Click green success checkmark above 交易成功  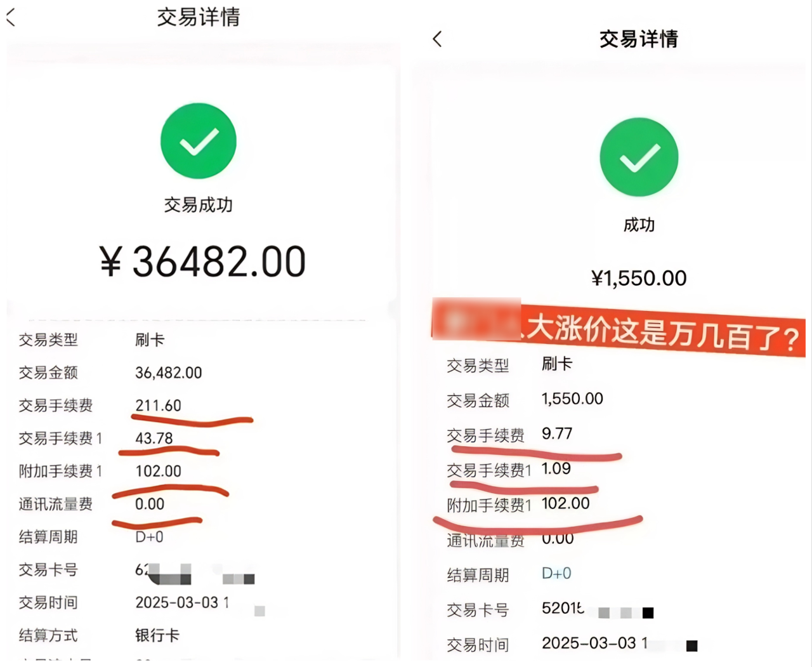[199, 141]
